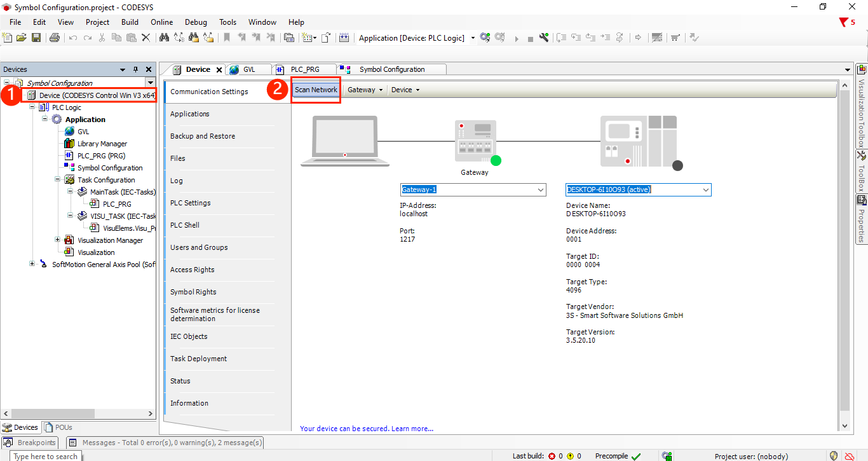The width and height of the screenshot is (868, 461).
Task: Click the Print icon in toolbar
Action: [x=55, y=38]
